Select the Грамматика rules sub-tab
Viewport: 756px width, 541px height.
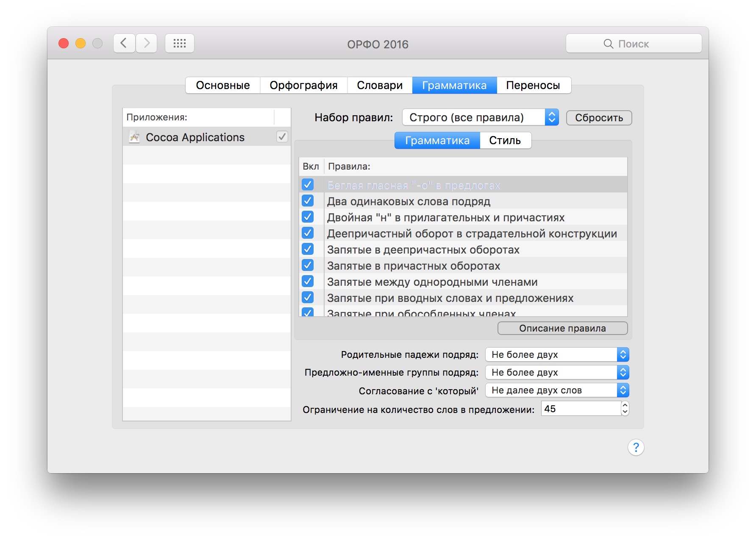click(437, 140)
